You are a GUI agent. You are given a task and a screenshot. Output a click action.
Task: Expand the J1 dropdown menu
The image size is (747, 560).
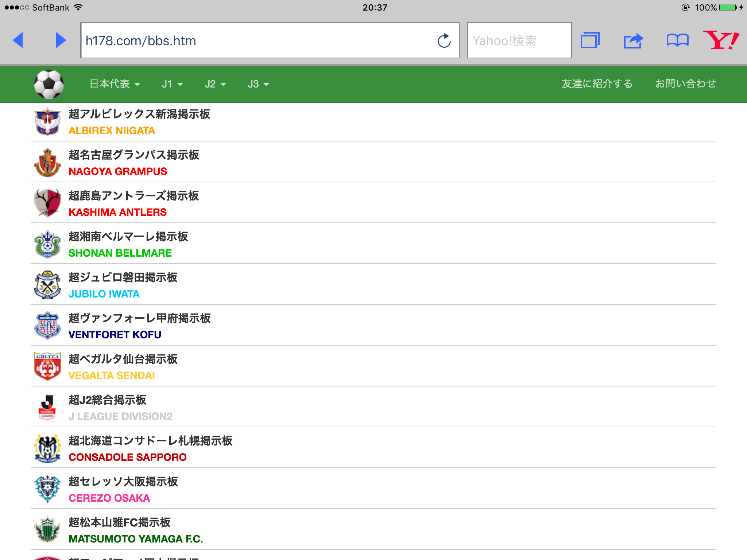[x=172, y=84]
